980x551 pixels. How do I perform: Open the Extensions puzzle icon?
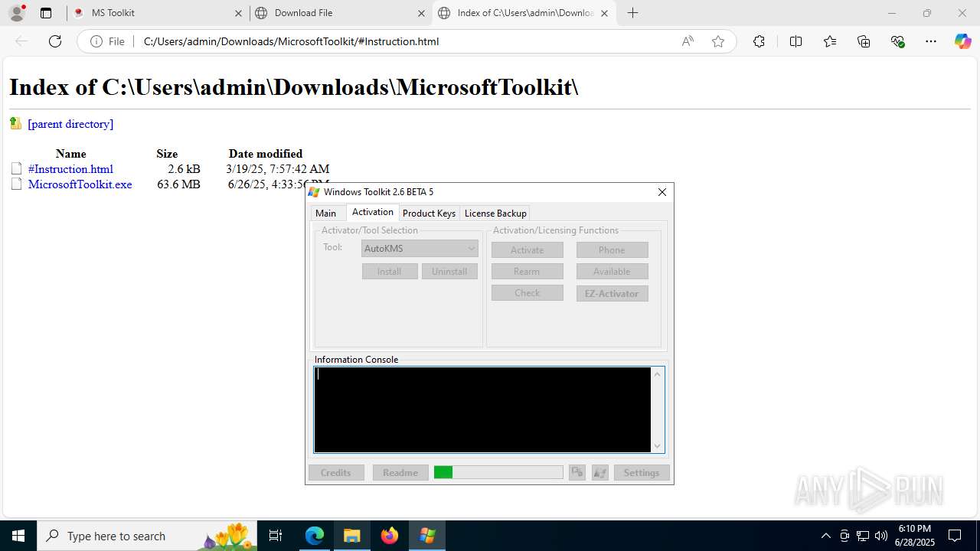(x=759, y=41)
